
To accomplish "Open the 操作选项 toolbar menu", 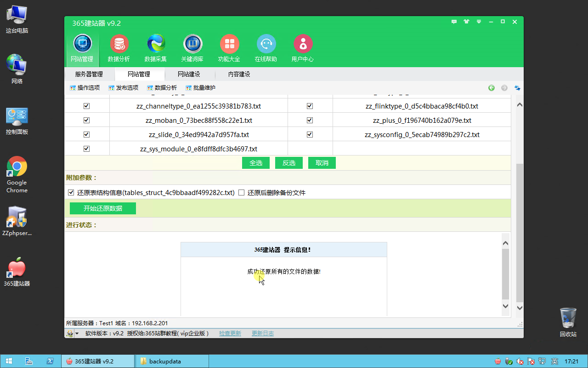I will pyautogui.click(x=85, y=88).
